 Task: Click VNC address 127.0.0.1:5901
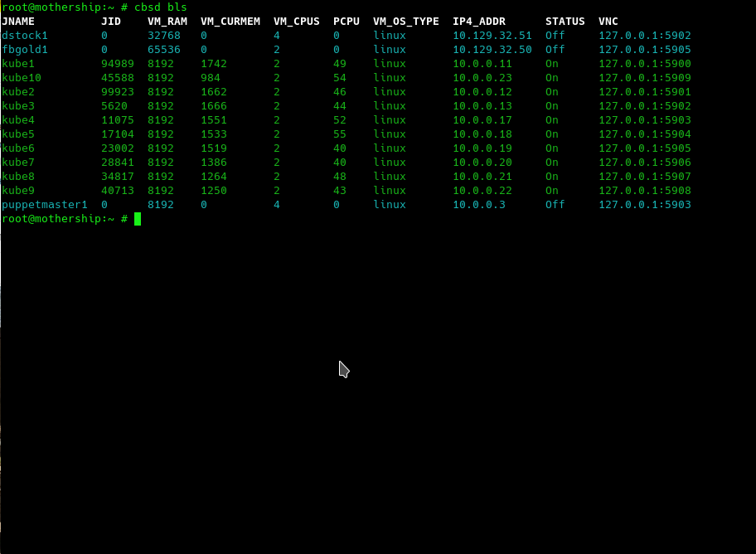click(x=645, y=92)
